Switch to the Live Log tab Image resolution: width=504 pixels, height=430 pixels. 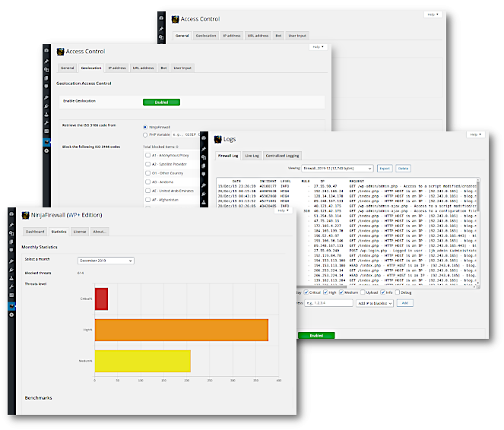pos(251,155)
